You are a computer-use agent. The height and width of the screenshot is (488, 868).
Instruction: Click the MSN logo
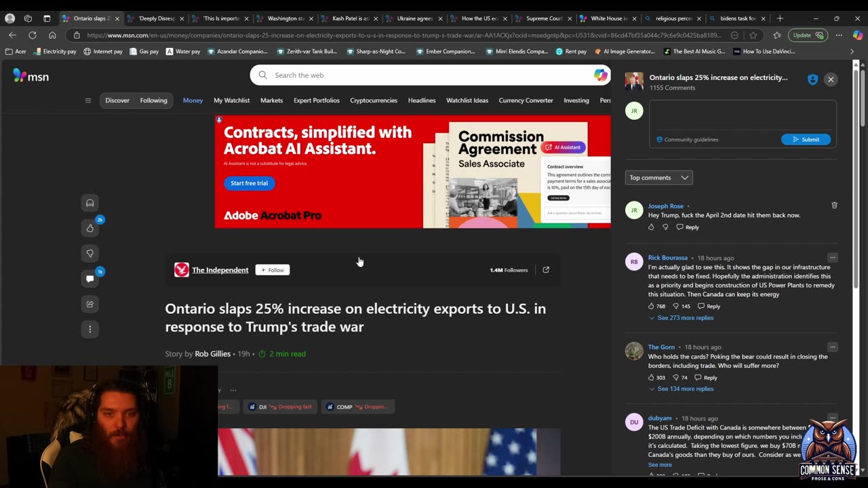coord(31,77)
